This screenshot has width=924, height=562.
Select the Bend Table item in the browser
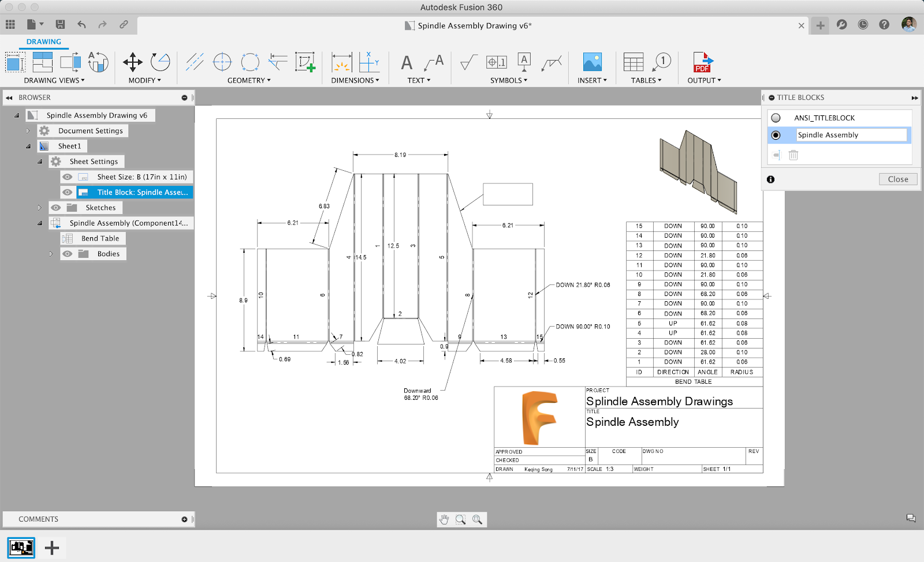click(100, 238)
